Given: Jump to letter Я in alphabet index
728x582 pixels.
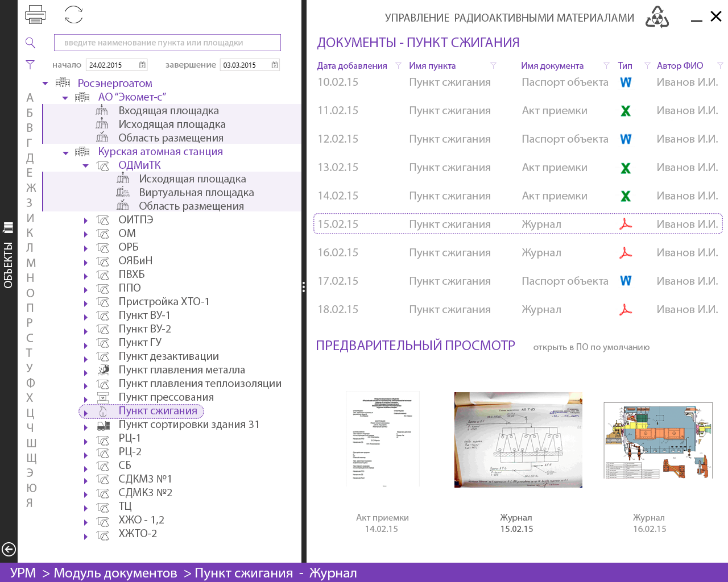Looking at the screenshot, I should 30,502.
